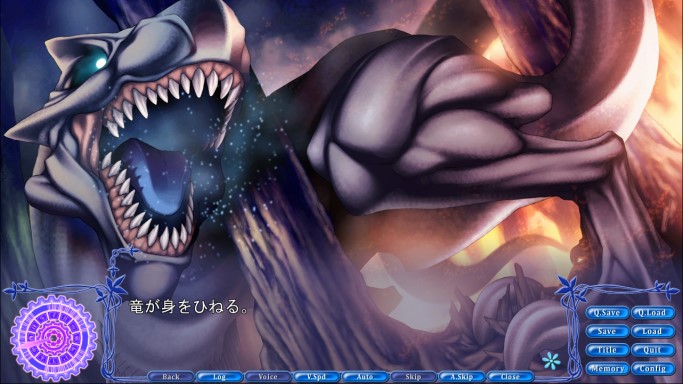
Task: Go Back to previous line
Action: point(171,377)
